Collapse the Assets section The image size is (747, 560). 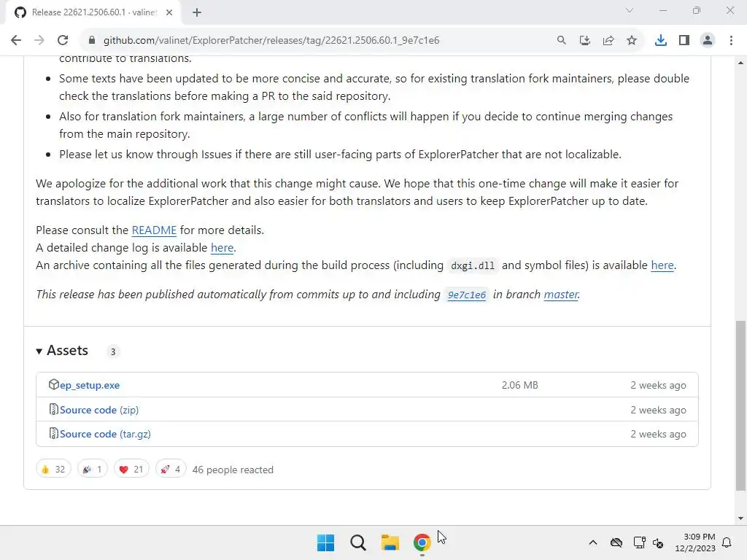62,351
